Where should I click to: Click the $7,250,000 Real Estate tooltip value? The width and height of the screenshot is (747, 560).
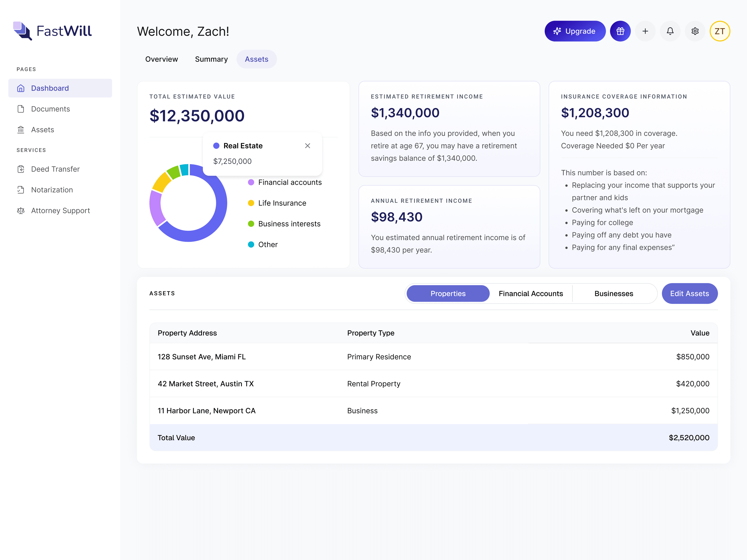pos(232,161)
